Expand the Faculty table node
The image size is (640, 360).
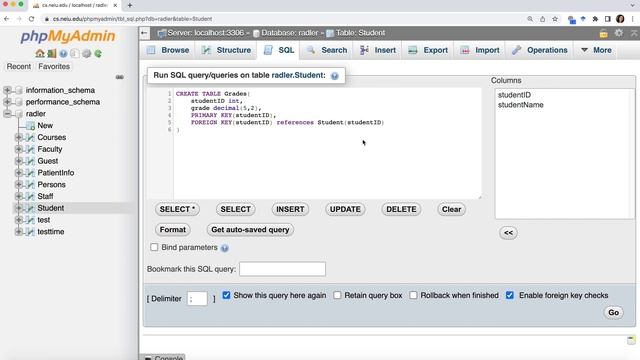click(x=18, y=149)
